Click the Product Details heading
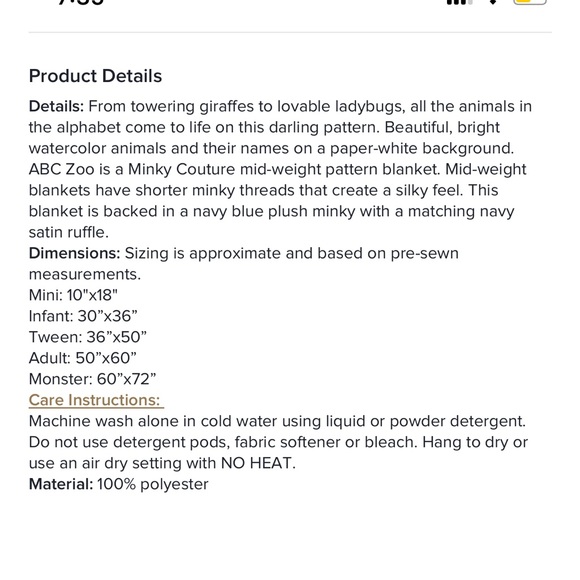 tap(95, 76)
